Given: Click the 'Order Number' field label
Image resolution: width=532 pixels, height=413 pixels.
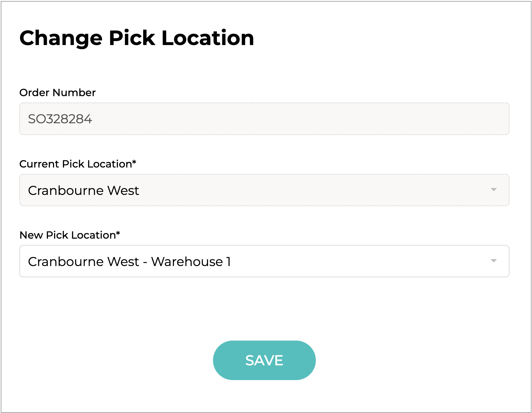Looking at the screenshot, I should click(57, 93).
